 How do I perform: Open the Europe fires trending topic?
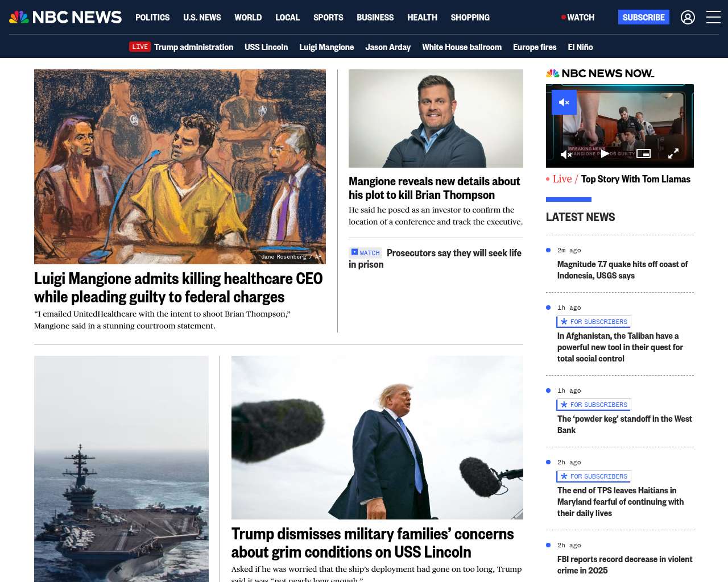535,47
